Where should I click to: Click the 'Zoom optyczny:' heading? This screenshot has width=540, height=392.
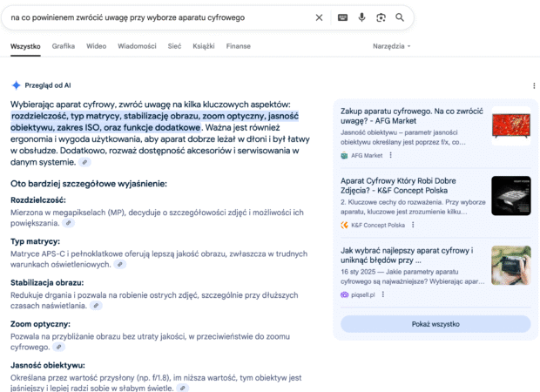(x=40, y=324)
